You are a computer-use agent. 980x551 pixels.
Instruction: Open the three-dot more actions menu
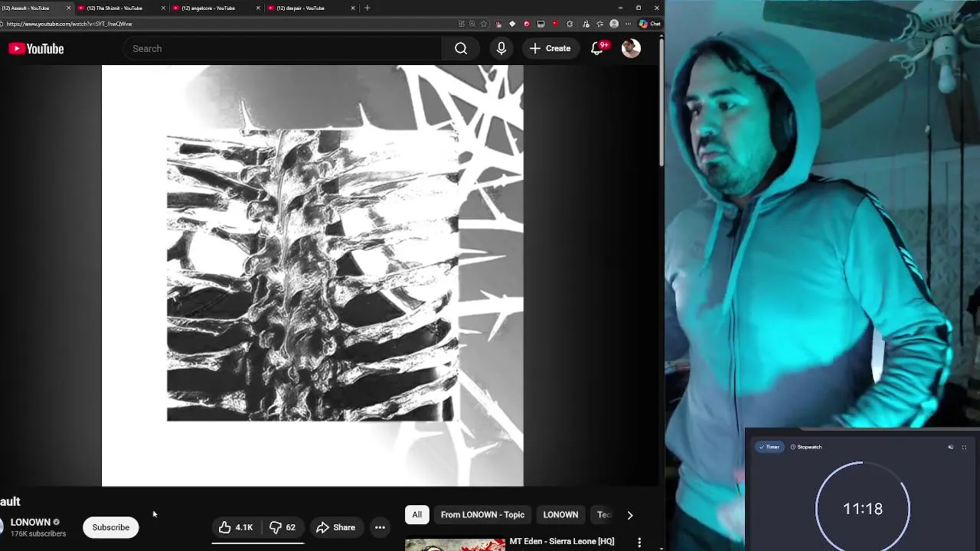(380, 527)
